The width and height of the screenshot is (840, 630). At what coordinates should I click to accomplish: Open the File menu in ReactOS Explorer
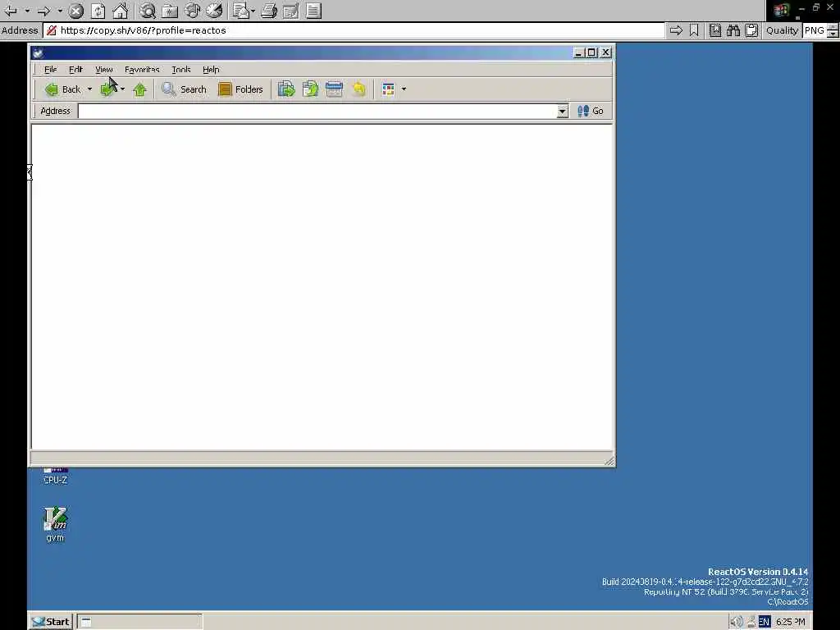coord(50,69)
